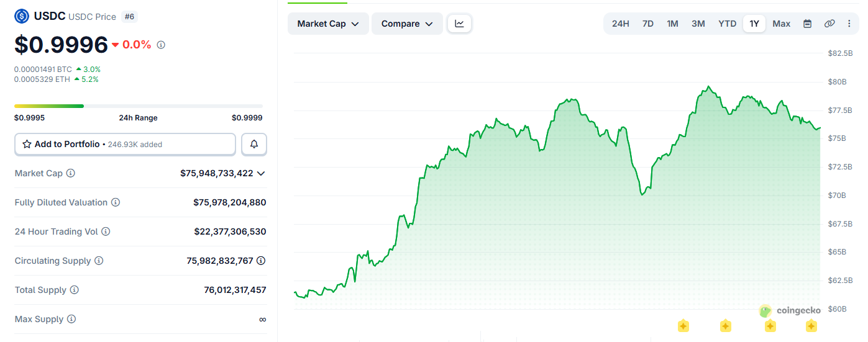Click the 0.00001491 BTC value

tap(43, 70)
